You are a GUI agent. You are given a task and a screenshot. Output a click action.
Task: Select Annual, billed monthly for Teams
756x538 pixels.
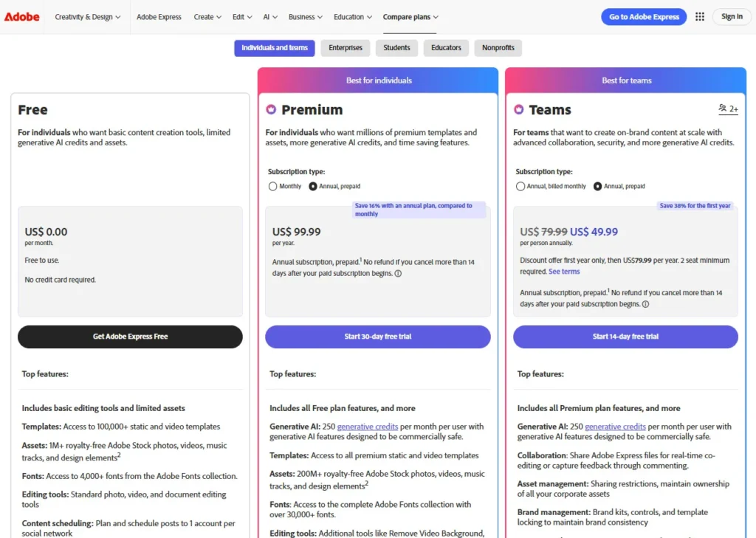click(521, 187)
